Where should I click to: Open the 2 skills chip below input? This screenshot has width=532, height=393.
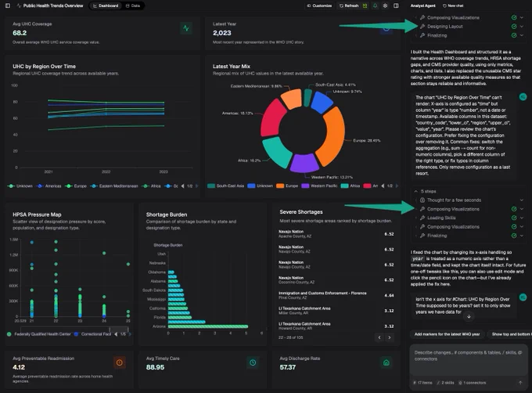tap(445, 383)
